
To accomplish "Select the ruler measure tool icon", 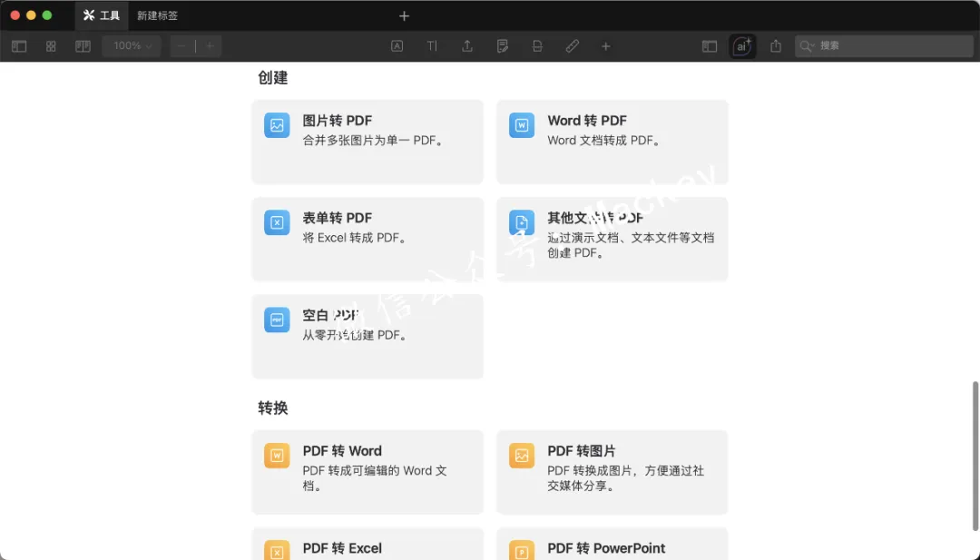I will [572, 46].
